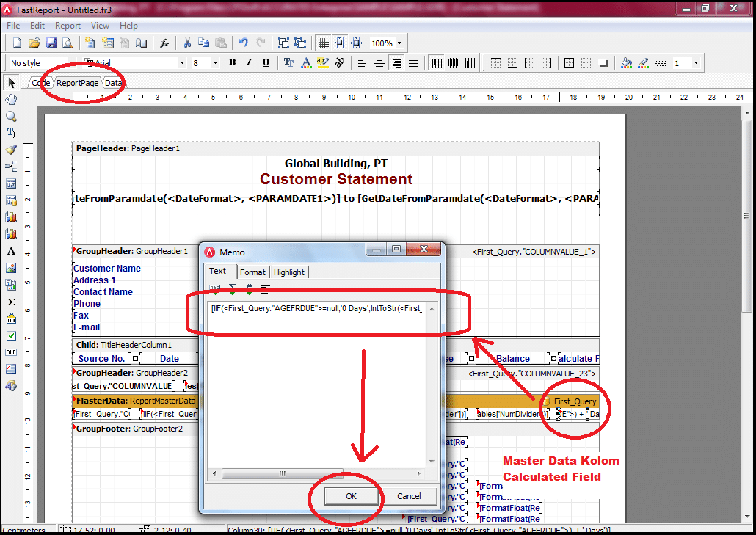Expand the font size dropdown
756x535 pixels.
click(215, 63)
